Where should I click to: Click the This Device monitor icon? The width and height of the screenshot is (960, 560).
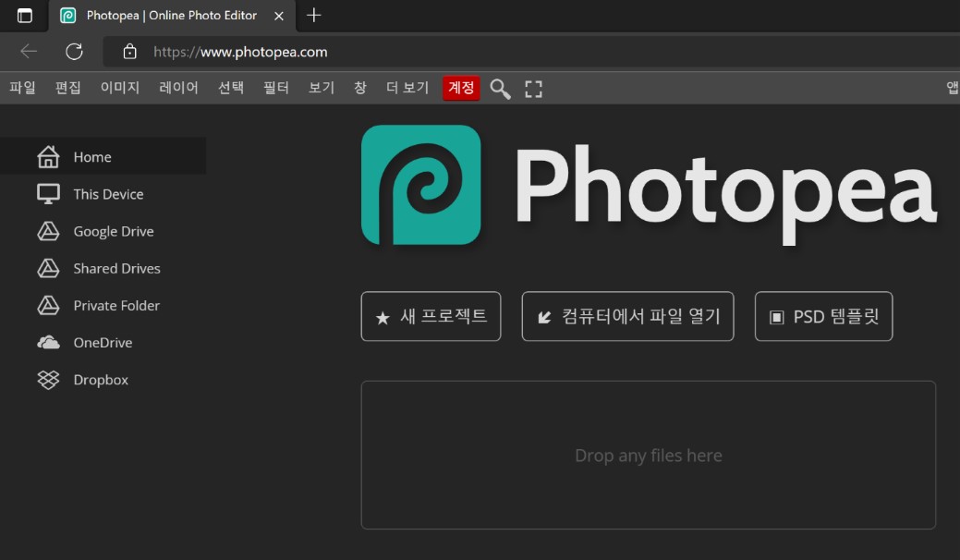[48, 194]
